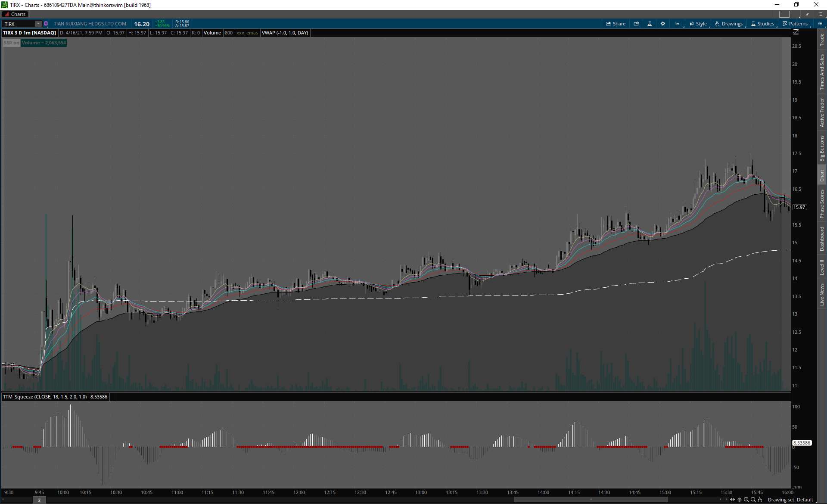Open the Style menu

(698, 24)
